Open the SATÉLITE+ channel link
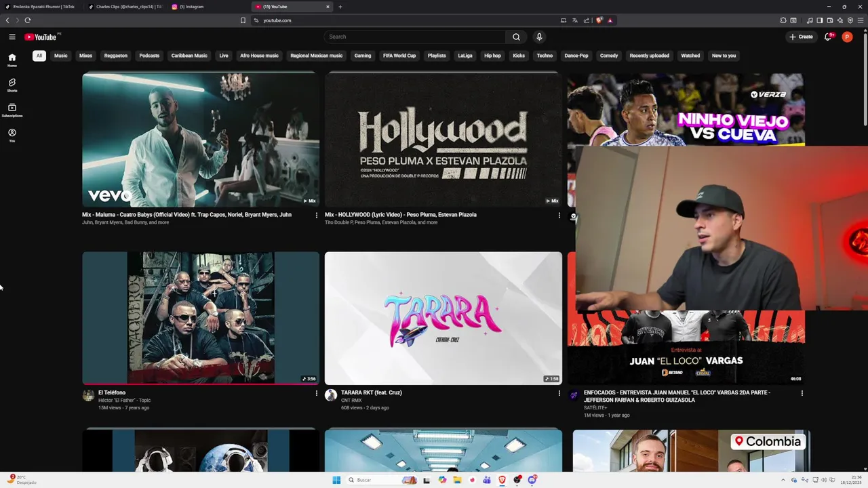The width and height of the screenshot is (868, 488). pyautogui.click(x=596, y=408)
